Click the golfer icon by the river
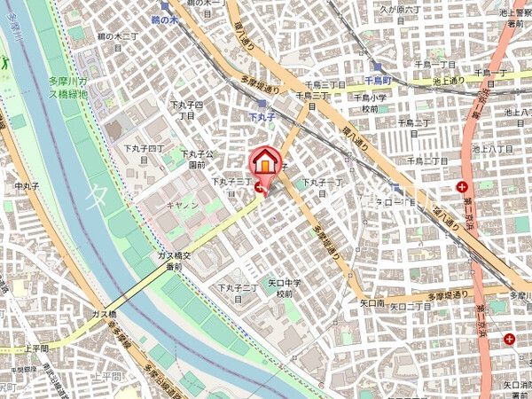This screenshot has height=399, width=532. coord(4,62)
